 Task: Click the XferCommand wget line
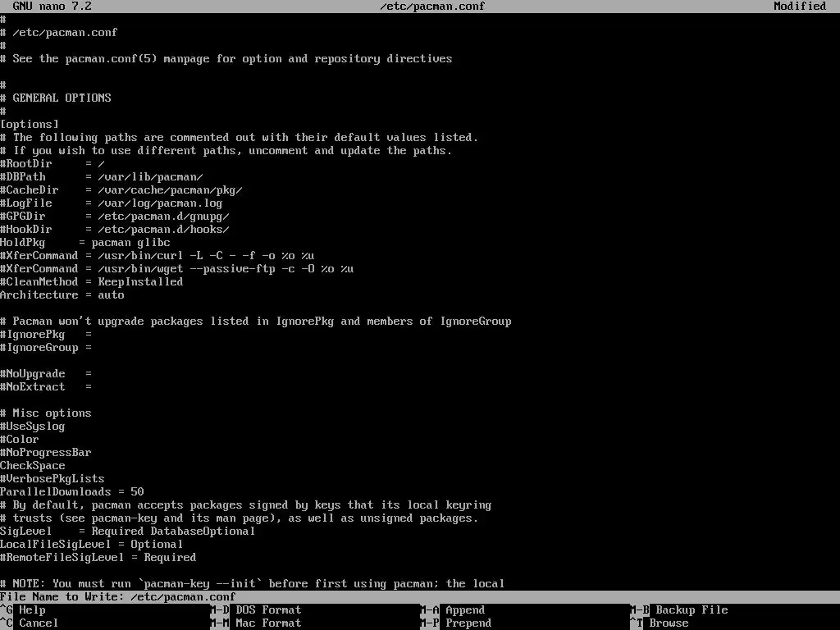[x=177, y=269]
